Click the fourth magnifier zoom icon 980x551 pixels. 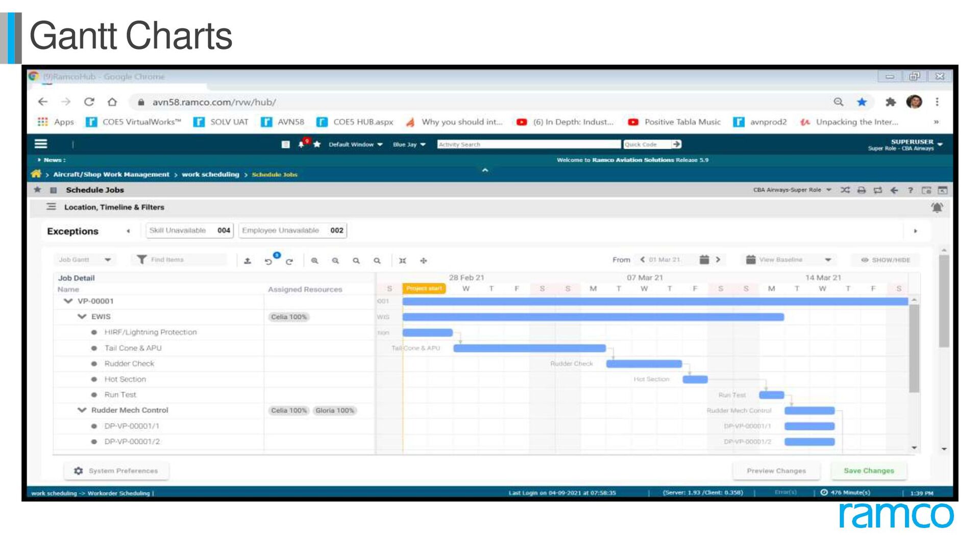tap(377, 261)
